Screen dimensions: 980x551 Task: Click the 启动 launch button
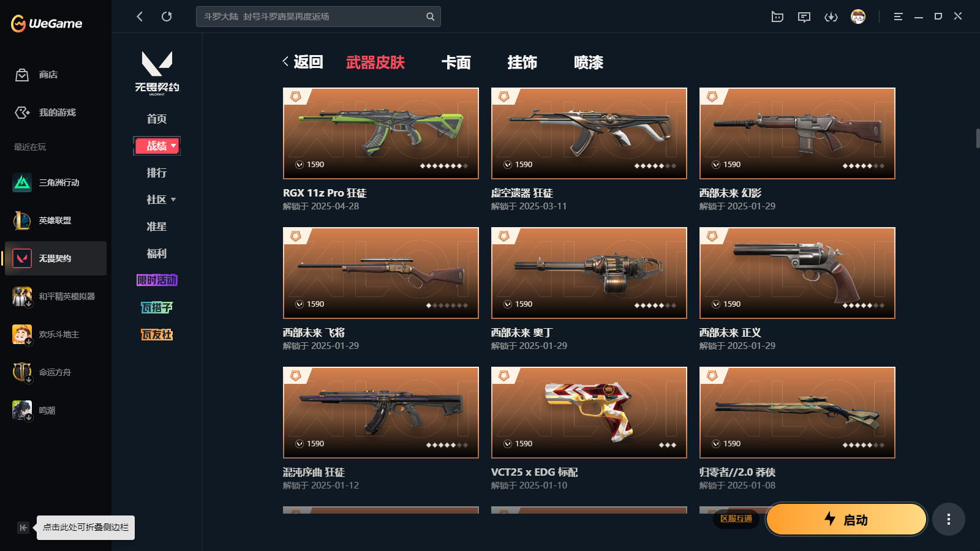click(846, 519)
